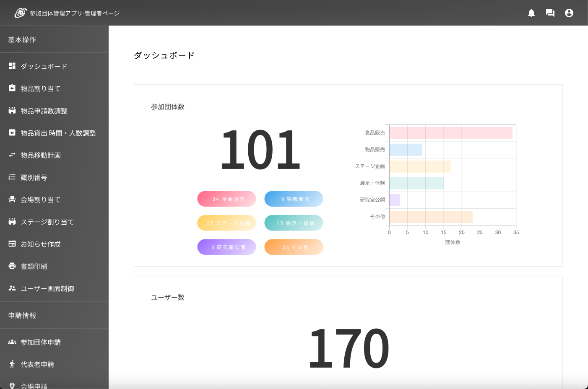Click the app logo in header
588x389 pixels.
[x=20, y=13]
